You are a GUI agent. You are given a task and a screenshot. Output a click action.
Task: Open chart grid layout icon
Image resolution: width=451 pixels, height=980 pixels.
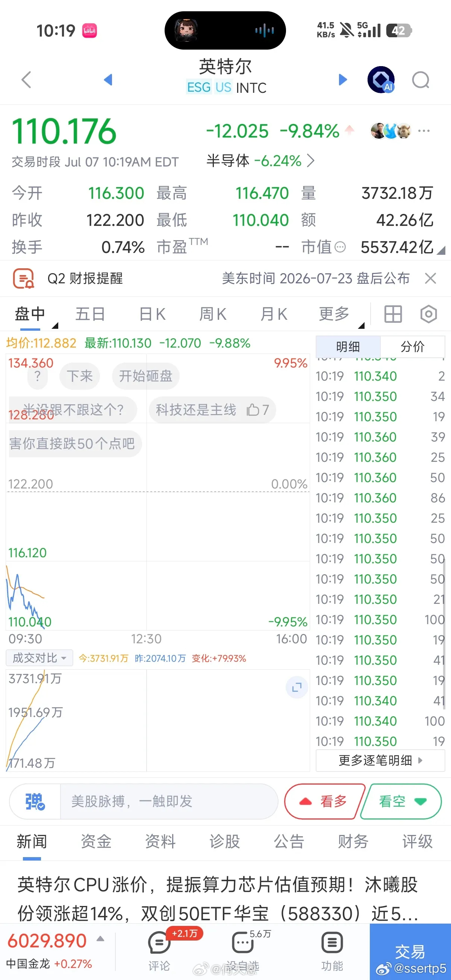(393, 314)
